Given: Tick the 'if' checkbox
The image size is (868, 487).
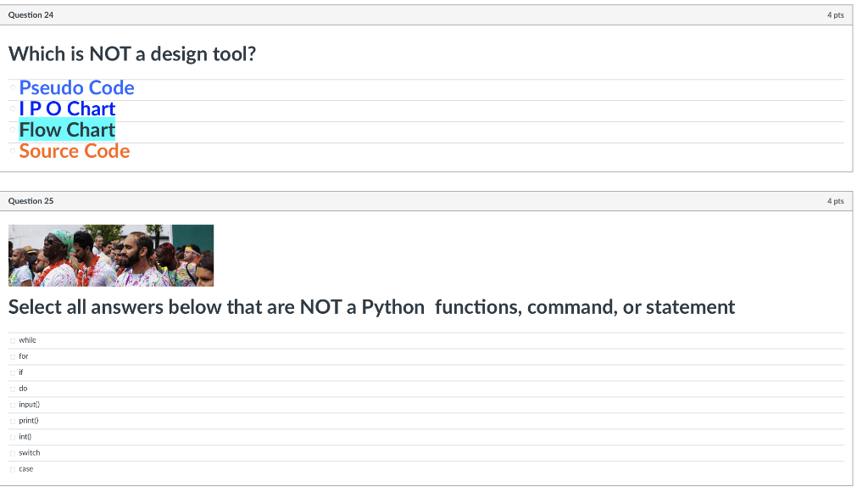Looking at the screenshot, I should tap(13, 372).
